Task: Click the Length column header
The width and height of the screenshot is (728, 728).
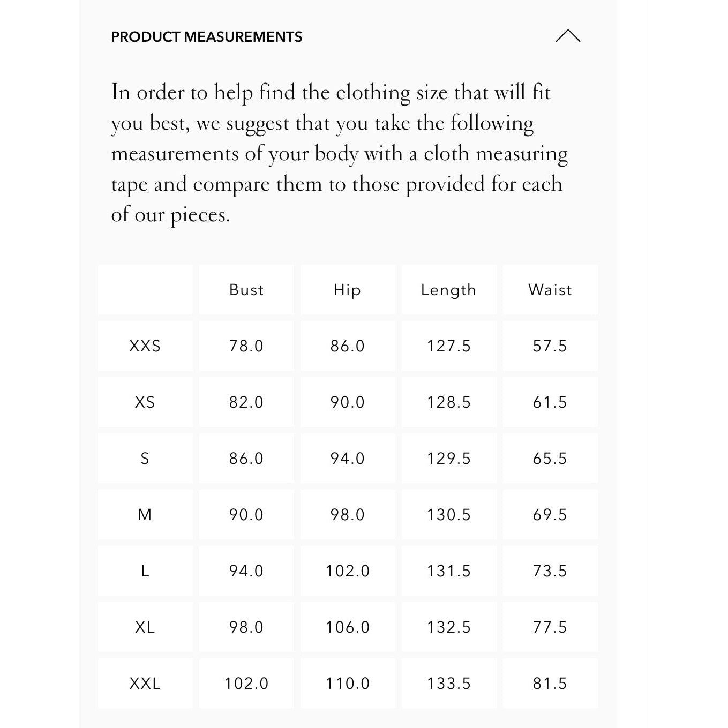Action: [448, 290]
